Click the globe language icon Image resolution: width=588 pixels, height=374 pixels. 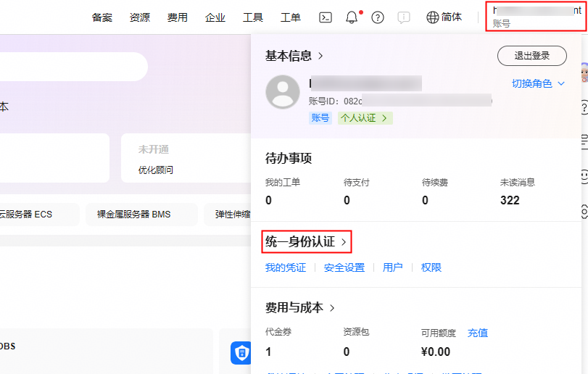(x=432, y=17)
